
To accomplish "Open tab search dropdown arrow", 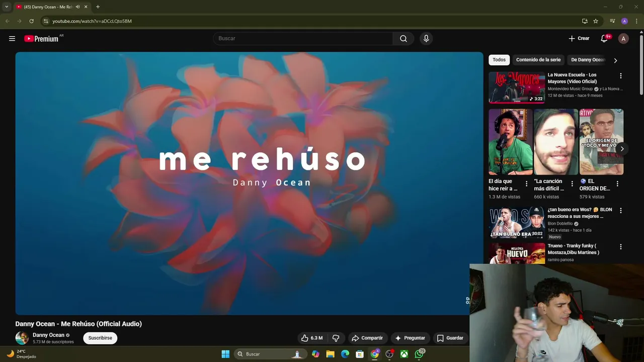I will pyautogui.click(x=7, y=7).
